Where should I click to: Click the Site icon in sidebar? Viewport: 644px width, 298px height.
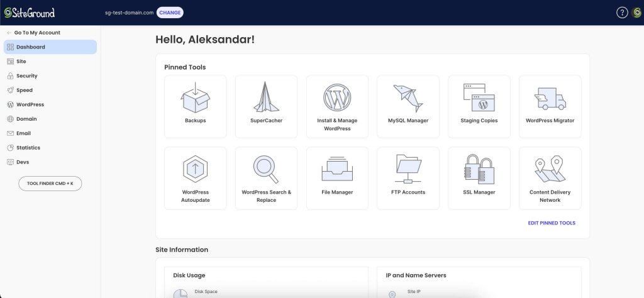click(x=10, y=61)
